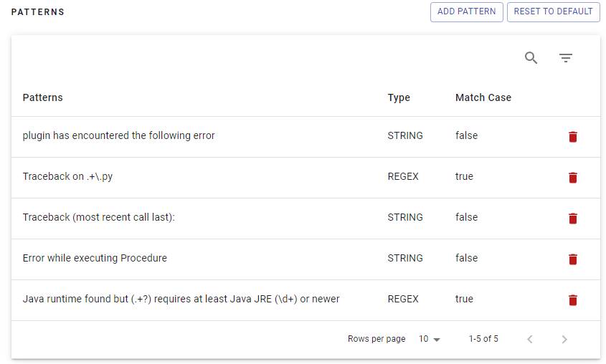Sort by the Match Case column header

click(483, 97)
